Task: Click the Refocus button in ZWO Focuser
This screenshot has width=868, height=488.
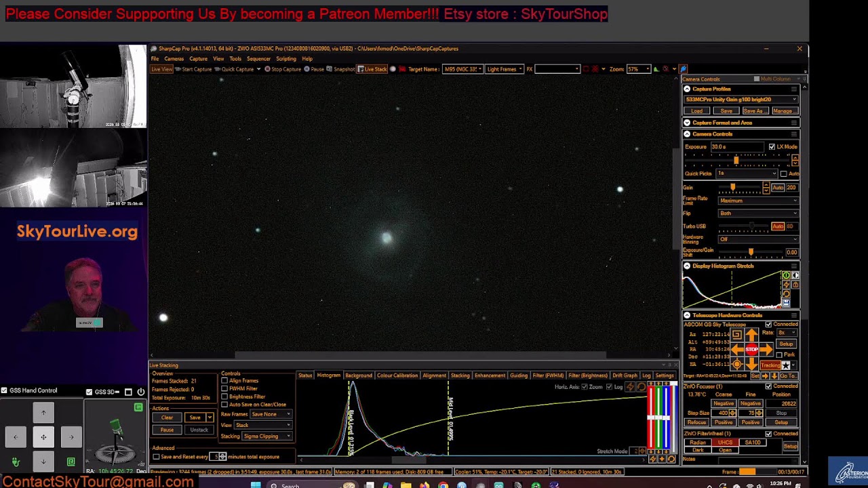Action: (x=696, y=422)
